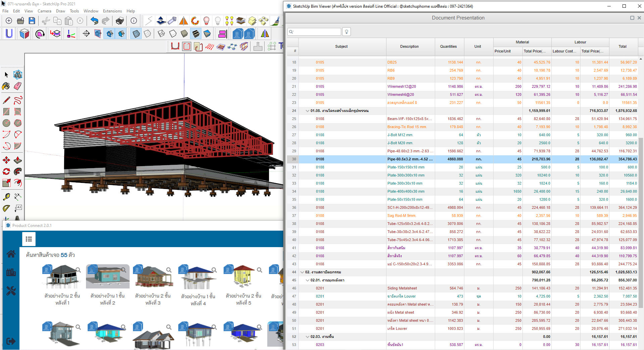Toggle Shaded With Textures style
This screenshot has width=644, height=350.
196,34
